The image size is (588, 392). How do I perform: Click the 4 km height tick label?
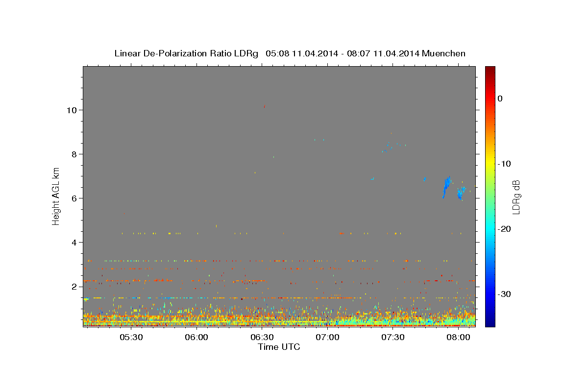click(x=74, y=242)
